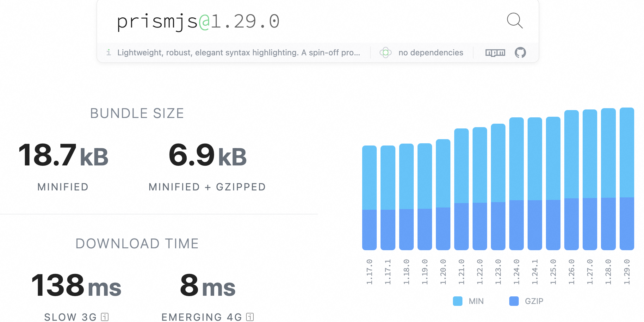Select the 1.21.0 version bar
Screen dimensions: 644x322
tap(461, 189)
